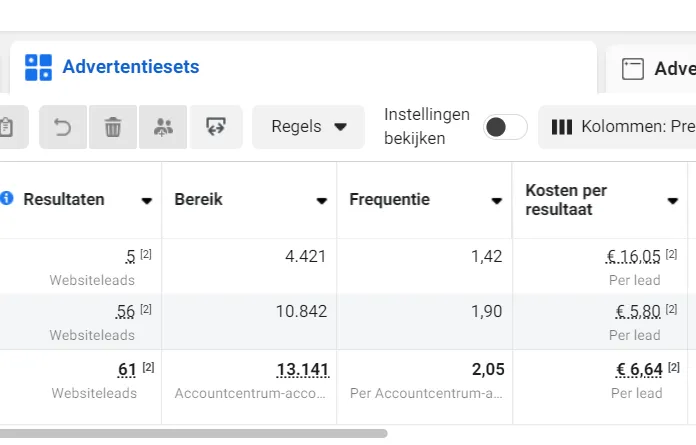696x445 pixels.
Task: Click the columns bars icon
Action: [x=562, y=127]
